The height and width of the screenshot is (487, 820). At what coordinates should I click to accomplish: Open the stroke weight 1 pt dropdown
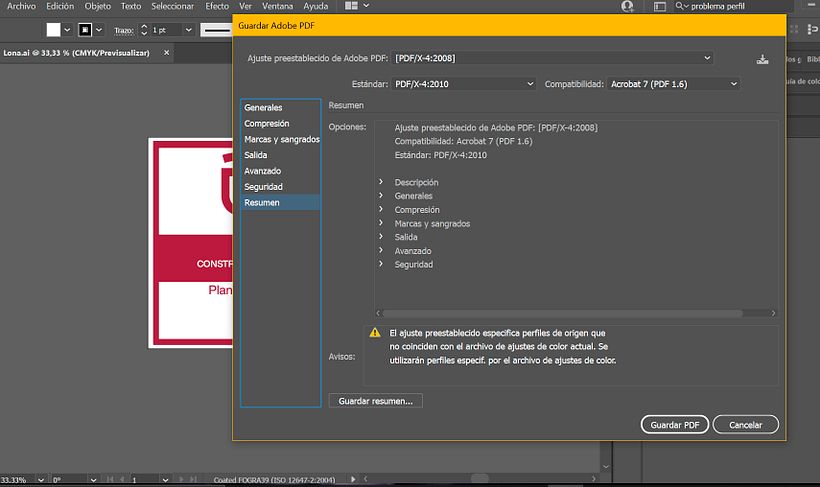(x=188, y=30)
